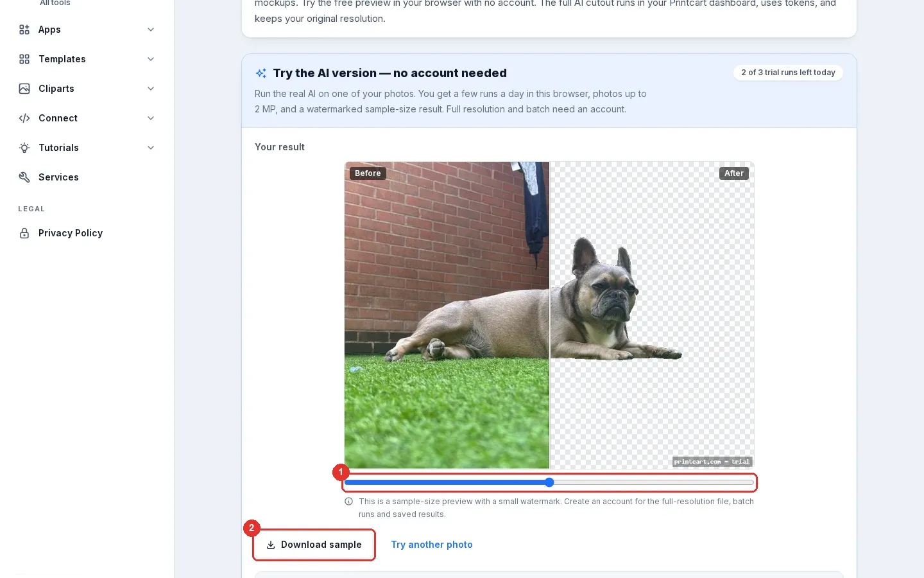The image size is (924, 578).
Task: Click the Apps grid icon in sidebar
Action: pos(24,30)
